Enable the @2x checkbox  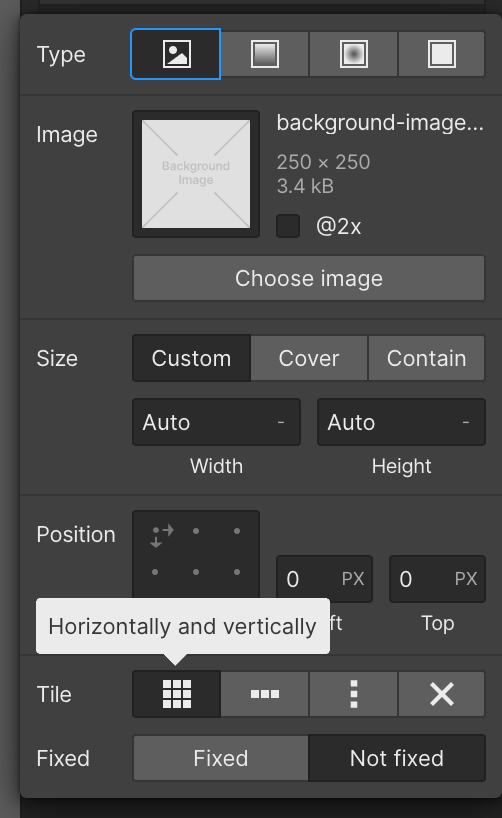pyautogui.click(x=288, y=226)
